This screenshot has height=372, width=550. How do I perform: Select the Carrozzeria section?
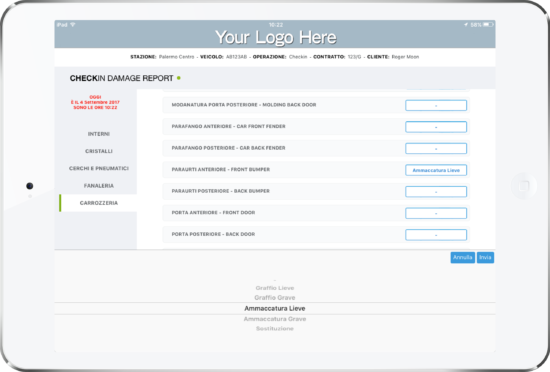coord(99,203)
